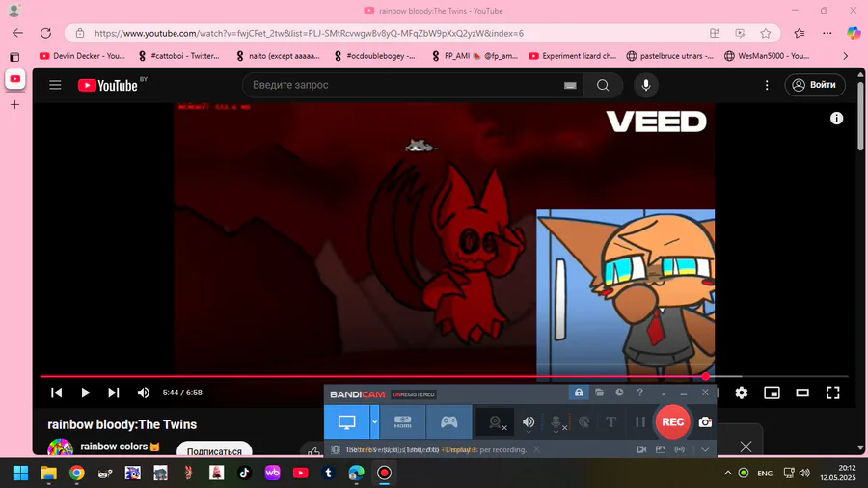Reload the current page
Screen dimensions: 868x488
point(46,33)
